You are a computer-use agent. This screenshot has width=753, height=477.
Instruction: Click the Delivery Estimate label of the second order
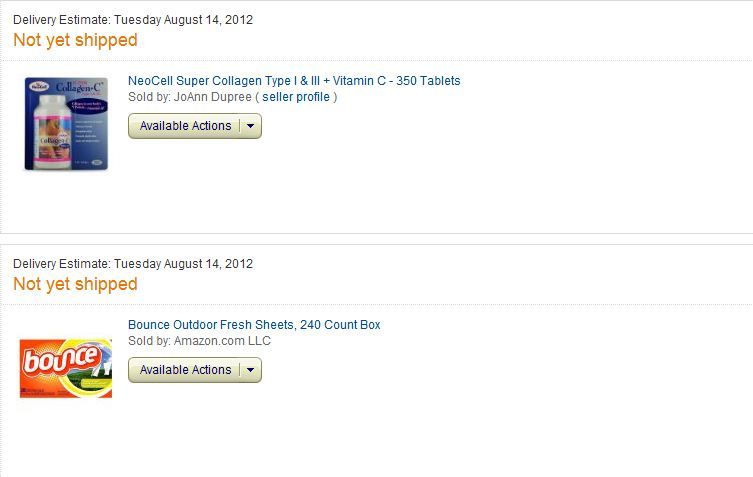point(61,264)
